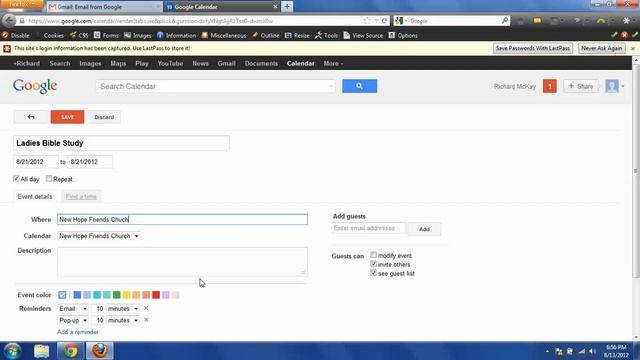Expand the More menu in Google bar
Image resolution: width=640 pixels, height=360 pixels.
(333, 64)
